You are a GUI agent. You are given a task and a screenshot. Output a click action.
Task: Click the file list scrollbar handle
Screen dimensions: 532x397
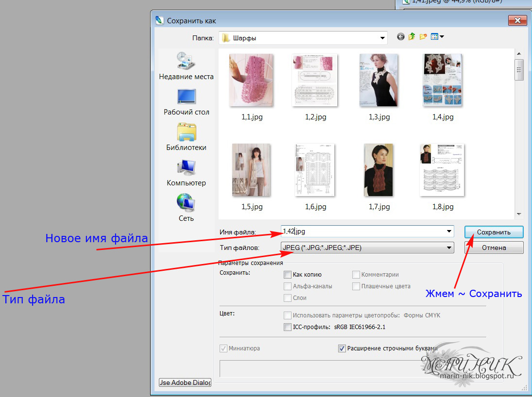tap(519, 70)
